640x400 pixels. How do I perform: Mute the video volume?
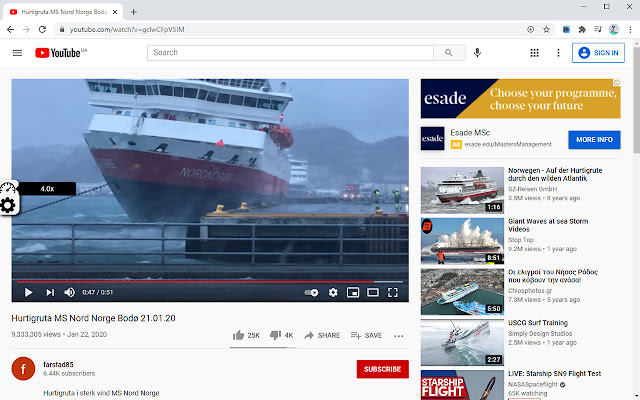click(x=69, y=292)
